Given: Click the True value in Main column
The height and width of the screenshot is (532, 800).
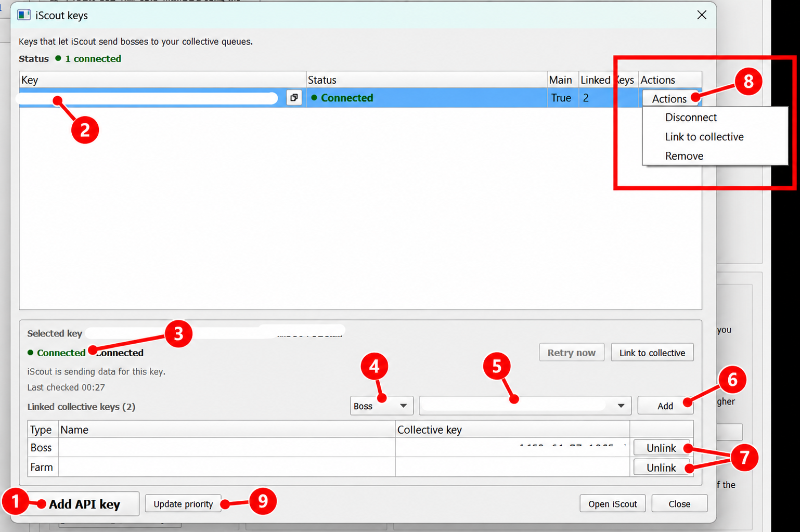Looking at the screenshot, I should pyautogui.click(x=561, y=98).
